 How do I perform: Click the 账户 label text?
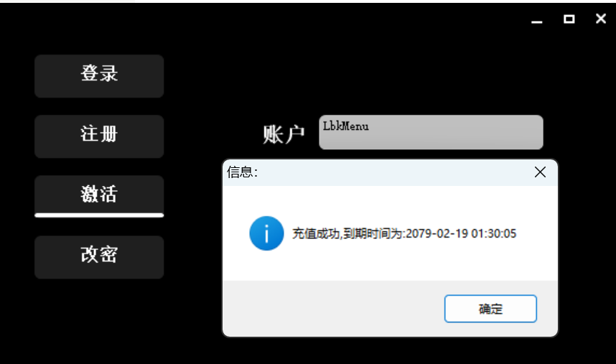(x=284, y=134)
